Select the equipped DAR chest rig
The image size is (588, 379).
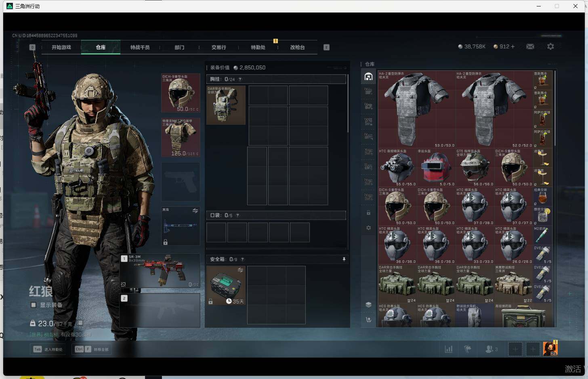[x=226, y=105]
